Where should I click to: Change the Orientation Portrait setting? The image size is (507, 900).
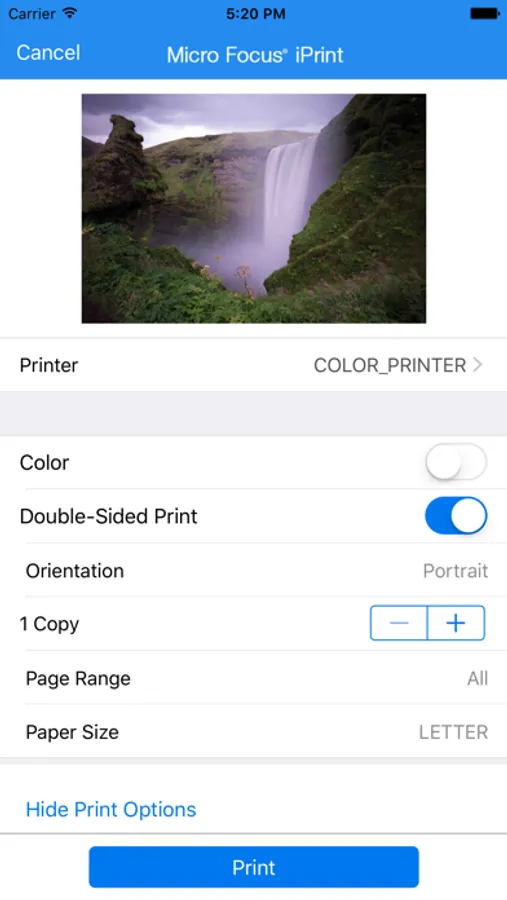(253, 571)
